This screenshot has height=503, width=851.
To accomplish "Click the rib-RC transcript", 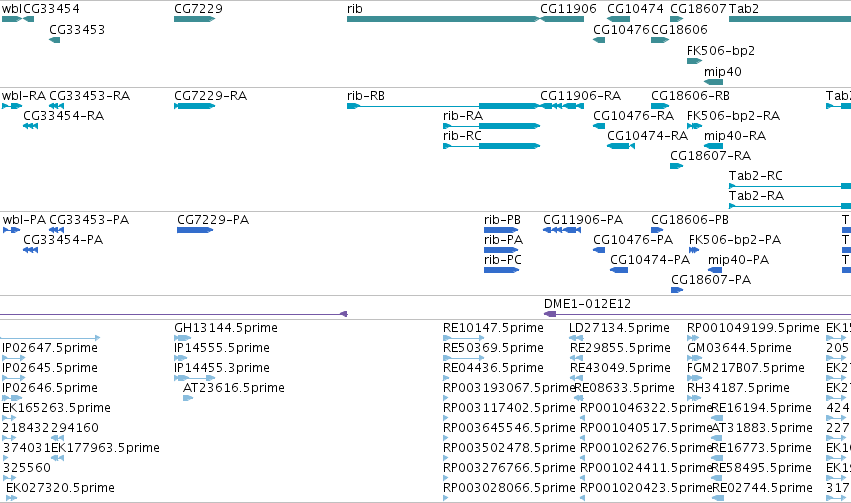I will [x=492, y=146].
